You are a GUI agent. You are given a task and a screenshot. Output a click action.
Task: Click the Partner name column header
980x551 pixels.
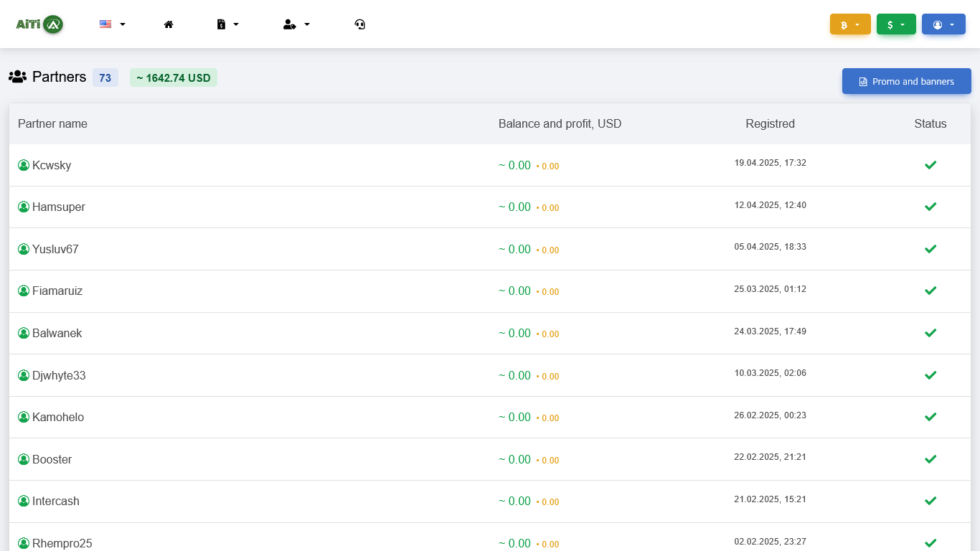pyautogui.click(x=52, y=123)
